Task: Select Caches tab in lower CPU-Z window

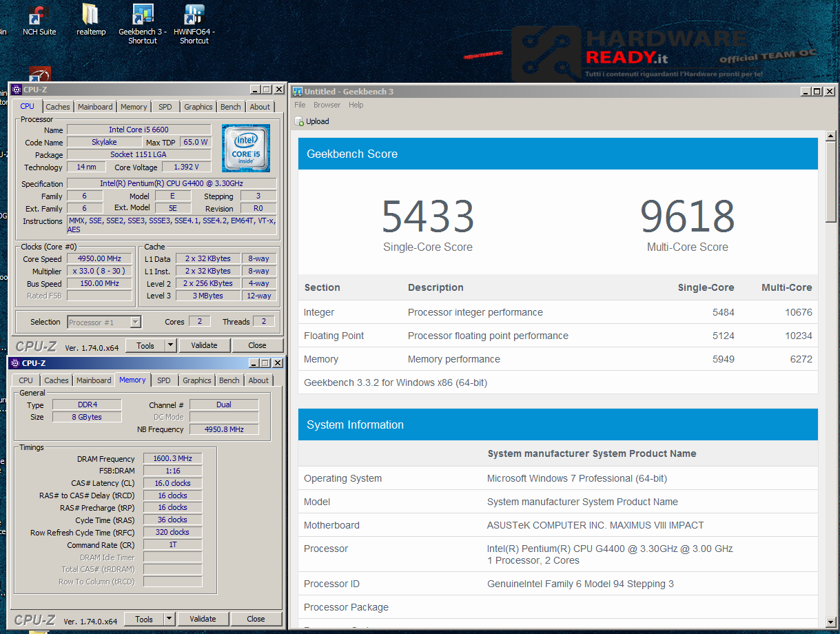Action: click(x=57, y=380)
